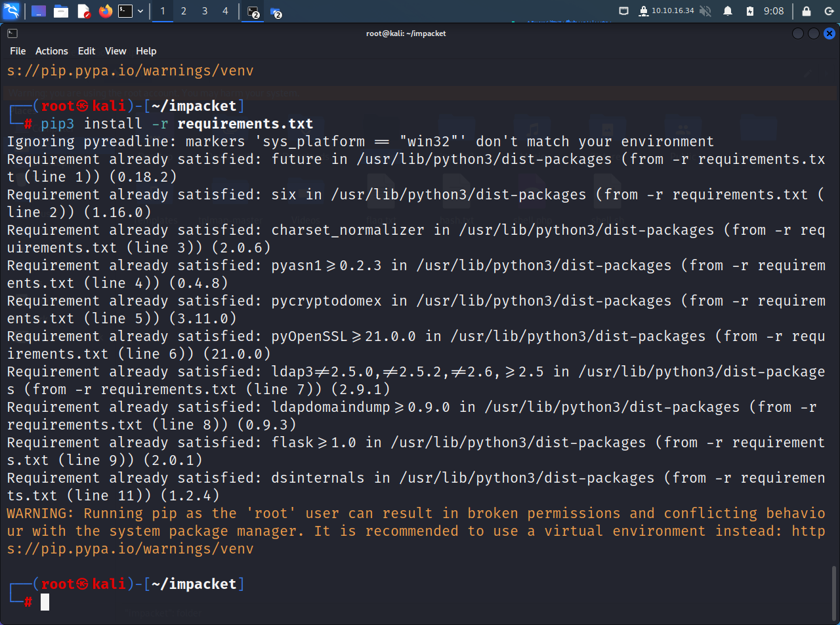Click the last 's://pip.pypa.io/warnings/venv' link
The width and height of the screenshot is (840, 625).
[130, 549]
